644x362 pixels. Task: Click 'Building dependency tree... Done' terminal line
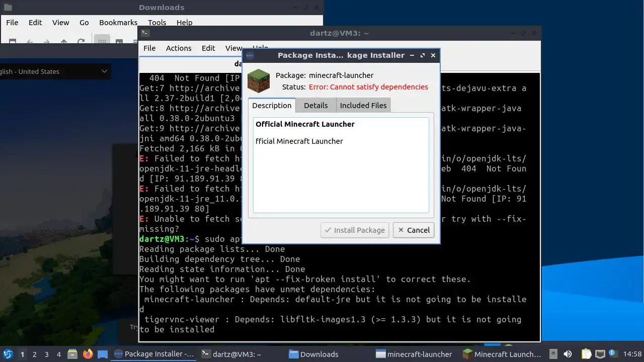[x=219, y=259]
